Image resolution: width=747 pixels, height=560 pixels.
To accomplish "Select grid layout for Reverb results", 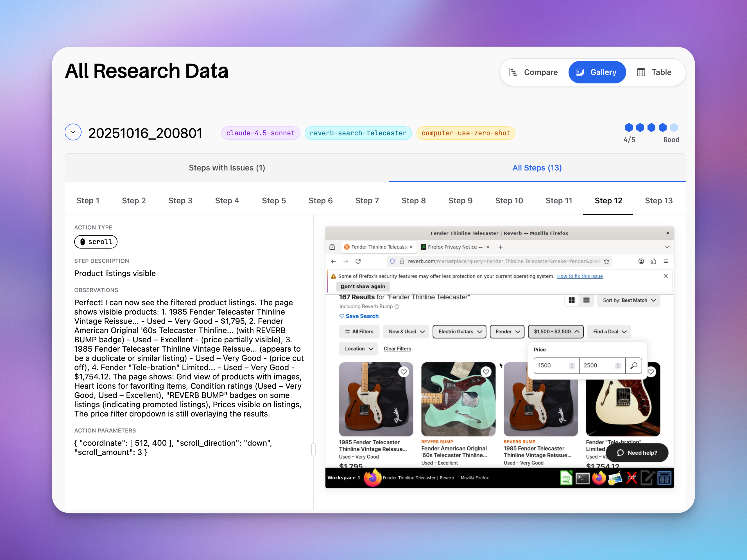I will tap(572, 300).
